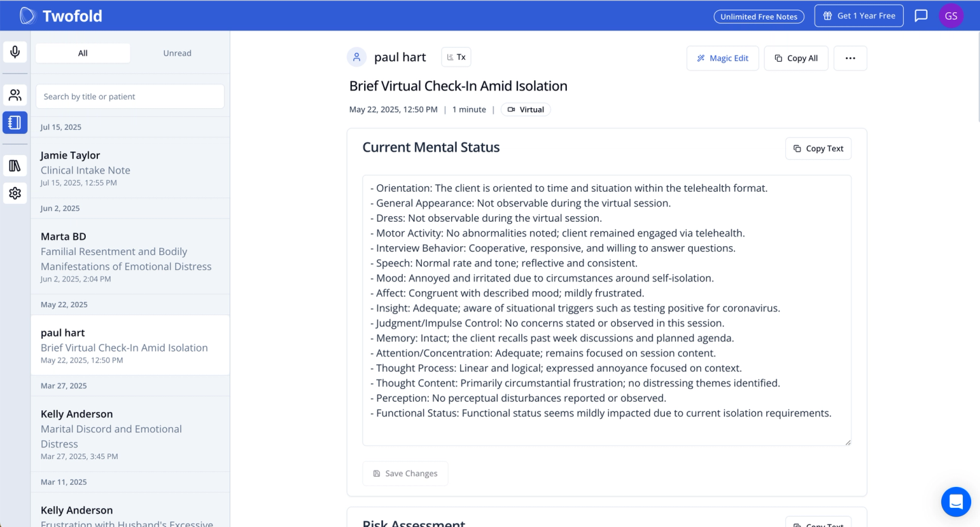The height and width of the screenshot is (527, 980).
Task: Open the Intercom chat bubble launcher
Action: tap(955, 502)
